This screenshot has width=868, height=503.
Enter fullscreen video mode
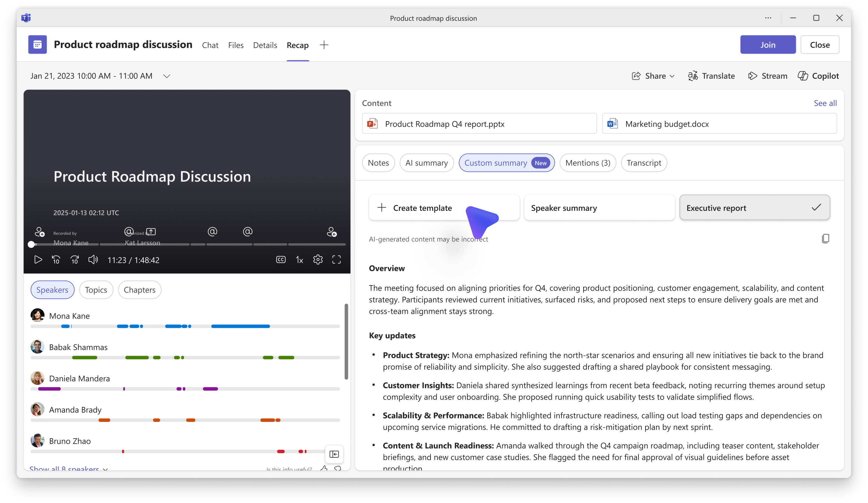point(336,260)
